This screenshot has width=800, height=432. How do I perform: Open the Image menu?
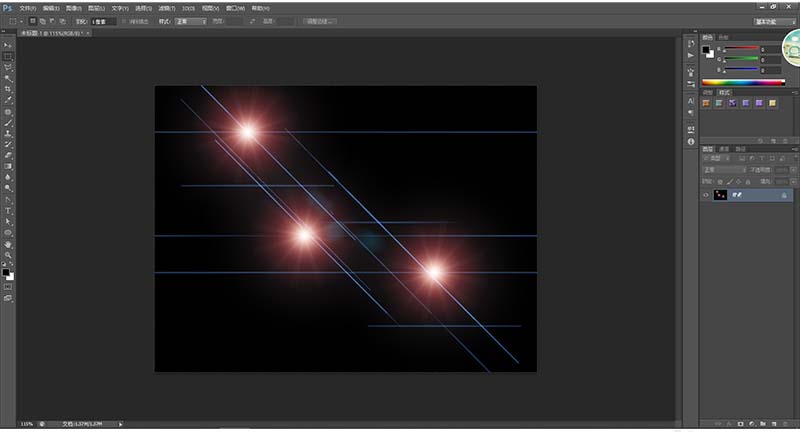click(x=73, y=8)
